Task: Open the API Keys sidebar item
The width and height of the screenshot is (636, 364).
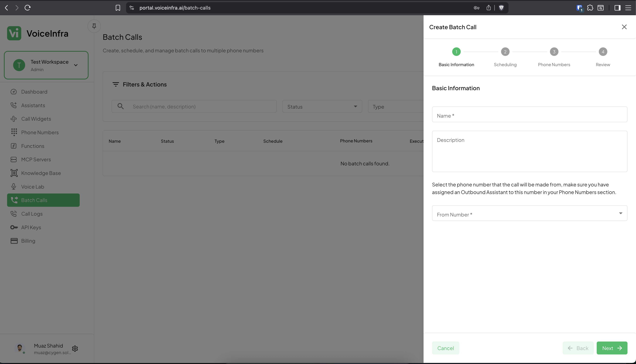Action: pyautogui.click(x=43, y=227)
